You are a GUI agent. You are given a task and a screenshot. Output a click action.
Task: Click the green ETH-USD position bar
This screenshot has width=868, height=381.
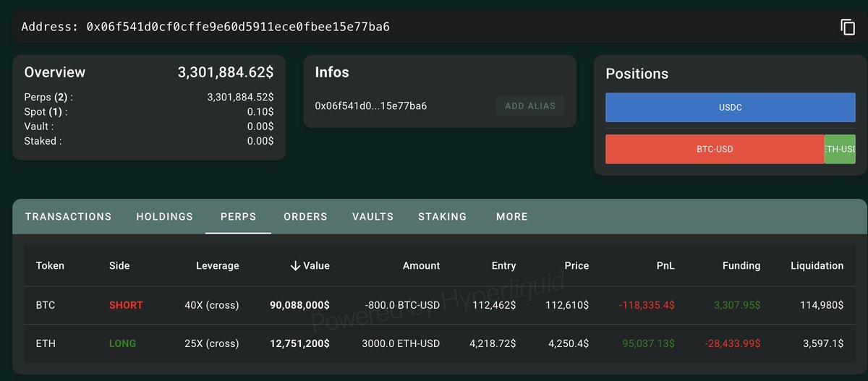click(840, 149)
